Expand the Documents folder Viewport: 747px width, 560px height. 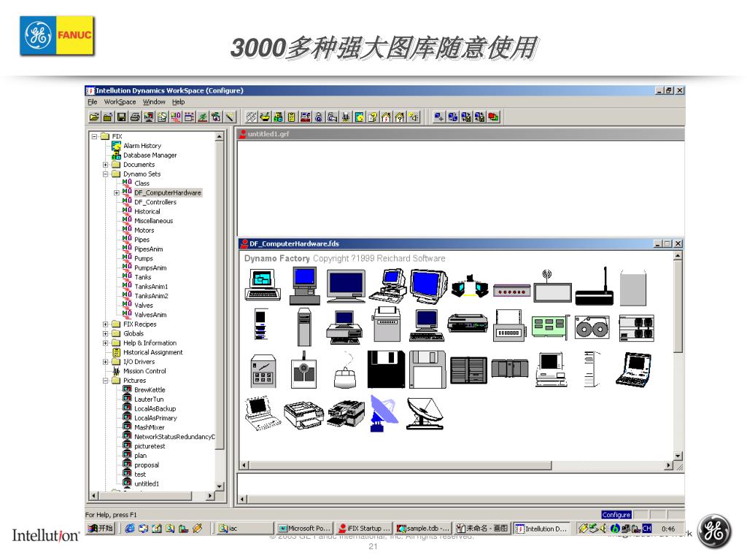[105, 165]
